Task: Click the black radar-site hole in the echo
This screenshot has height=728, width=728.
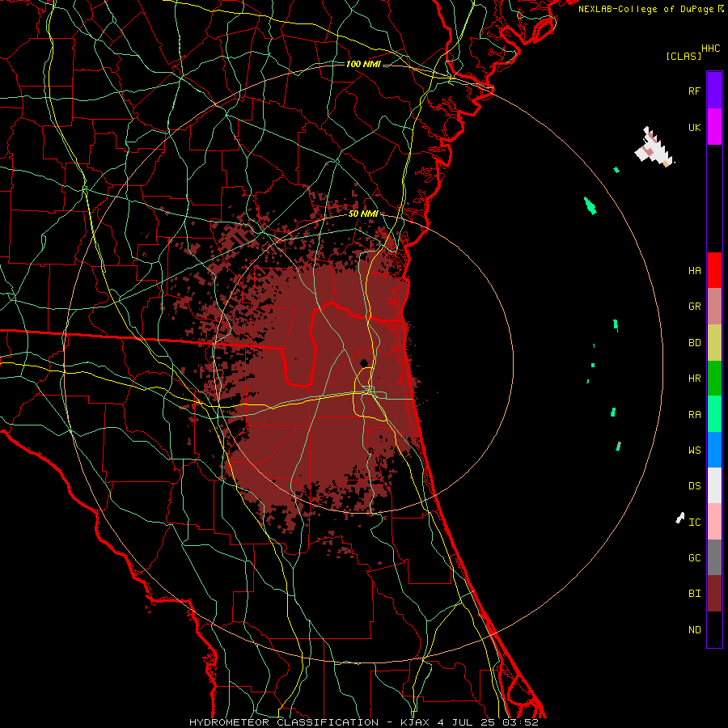Action: [365, 362]
